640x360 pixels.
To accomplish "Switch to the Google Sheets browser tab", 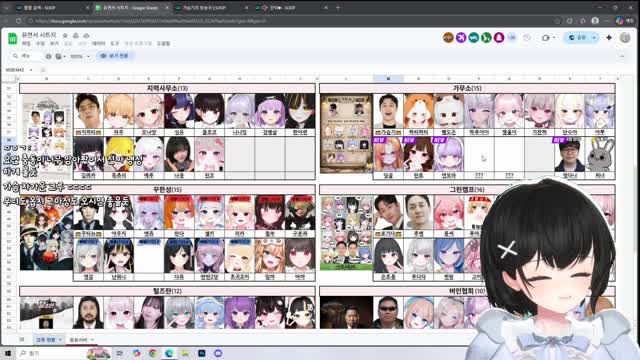I will pos(131,8).
